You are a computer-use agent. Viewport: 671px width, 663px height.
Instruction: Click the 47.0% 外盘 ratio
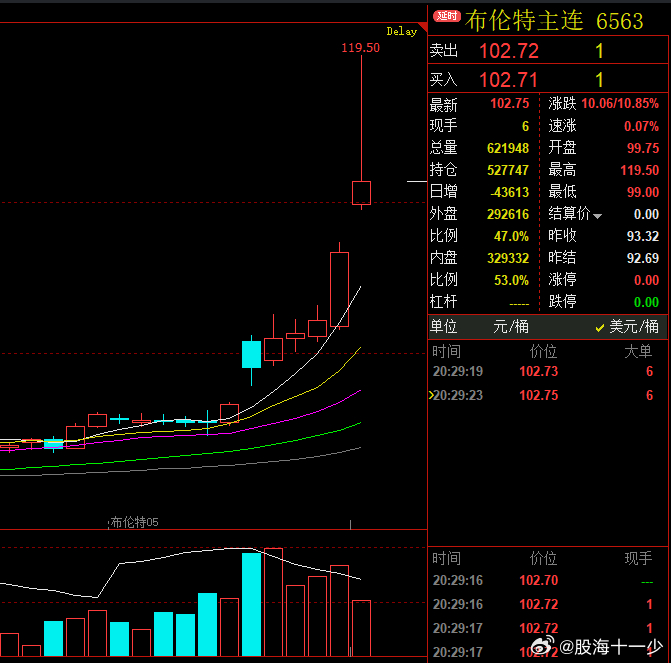pos(511,236)
